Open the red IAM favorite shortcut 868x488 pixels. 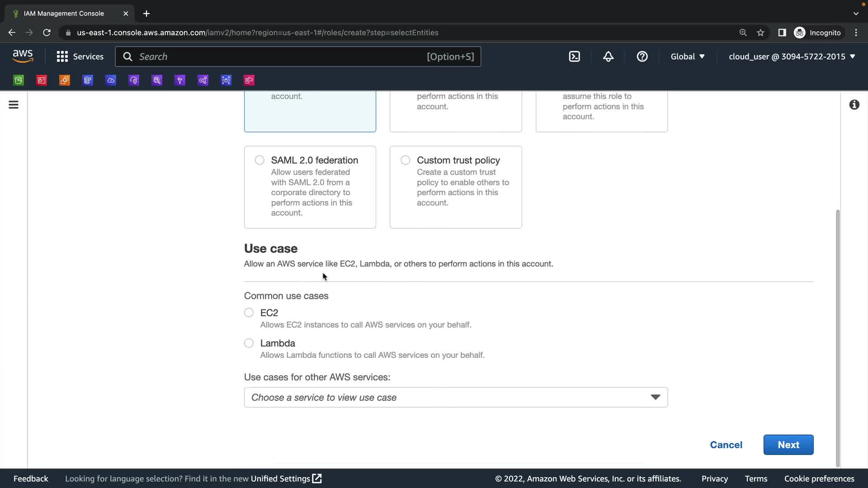click(42, 80)
